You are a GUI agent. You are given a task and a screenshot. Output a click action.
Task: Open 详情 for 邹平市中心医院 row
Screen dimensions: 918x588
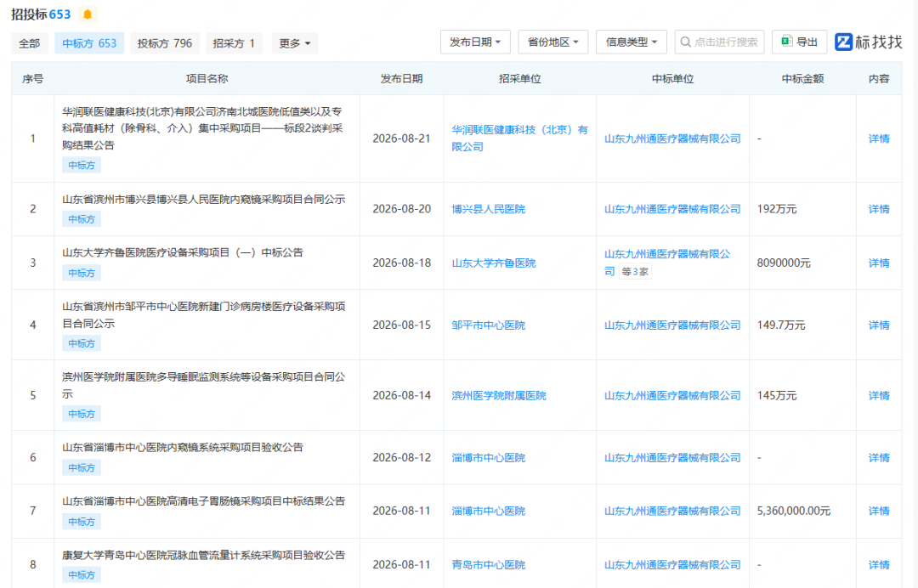pyautogui.click(x=879, y=325)
